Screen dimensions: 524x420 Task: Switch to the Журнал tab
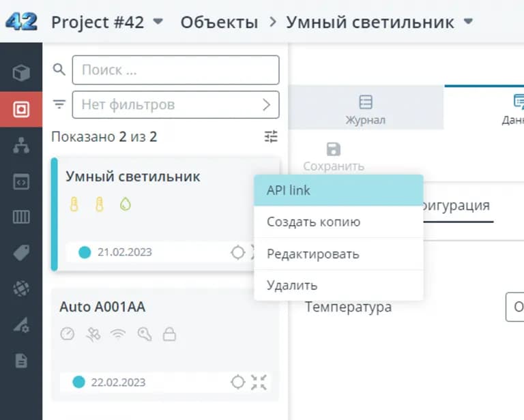(366, 109)
